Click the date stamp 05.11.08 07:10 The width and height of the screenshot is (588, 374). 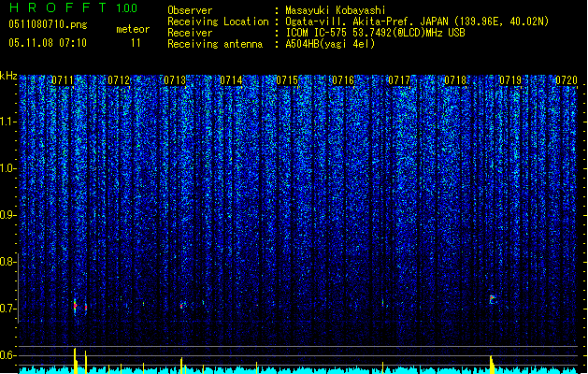tap(48, 43)
